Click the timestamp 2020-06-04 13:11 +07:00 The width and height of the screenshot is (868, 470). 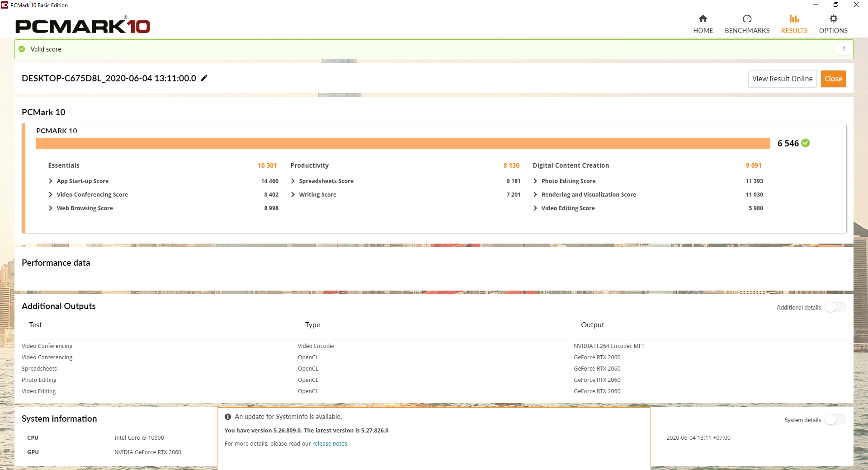click(x=698, y=438)
